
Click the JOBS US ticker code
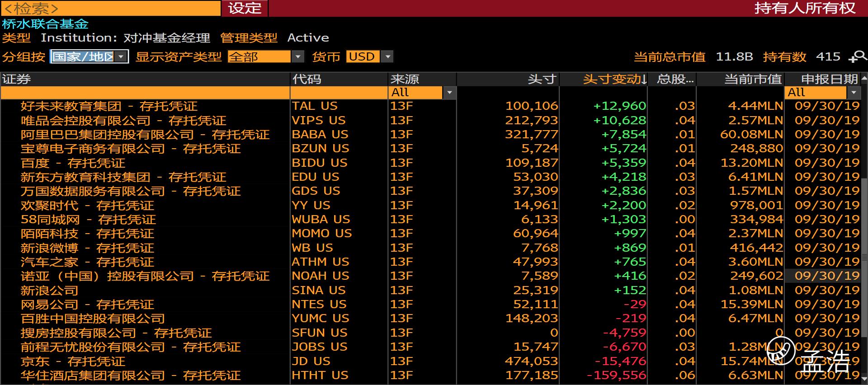click(x=320, y=347)
